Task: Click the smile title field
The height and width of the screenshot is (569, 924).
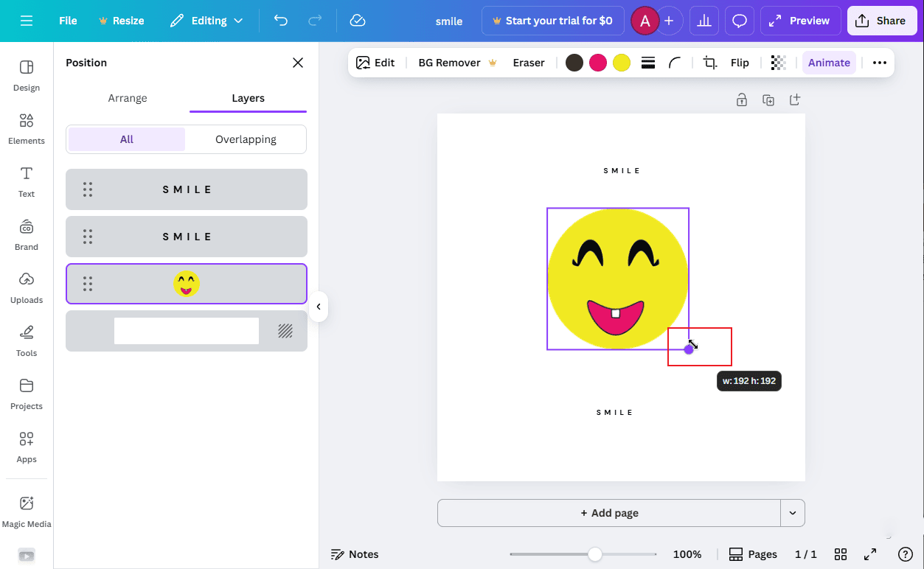Action: tap(448, 22)
